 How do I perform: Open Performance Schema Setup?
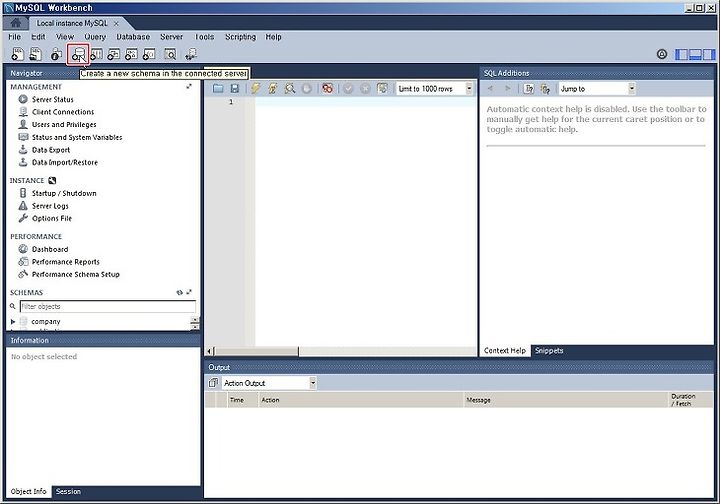75,274
